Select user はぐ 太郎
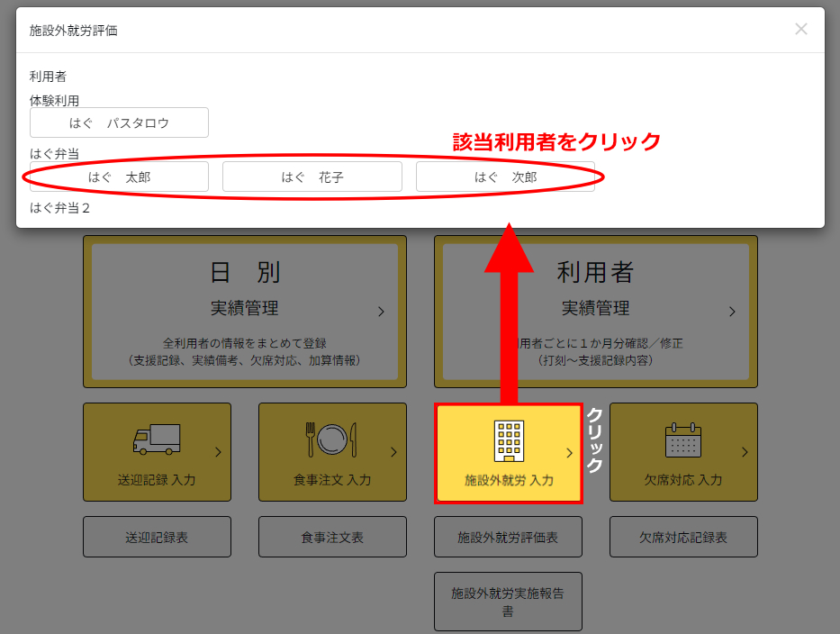840x634 pixels. click(119, 177)
